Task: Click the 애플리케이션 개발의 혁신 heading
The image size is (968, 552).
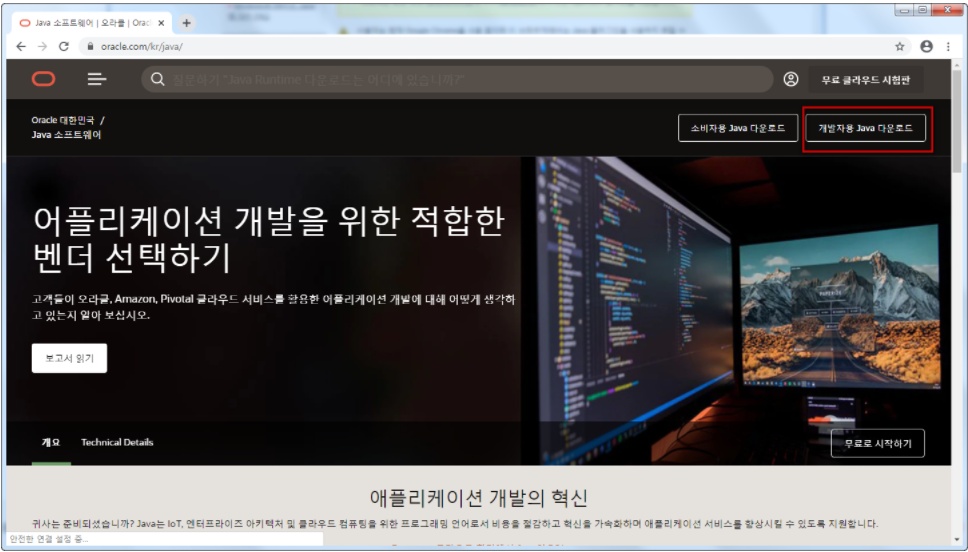Action: 478,498
